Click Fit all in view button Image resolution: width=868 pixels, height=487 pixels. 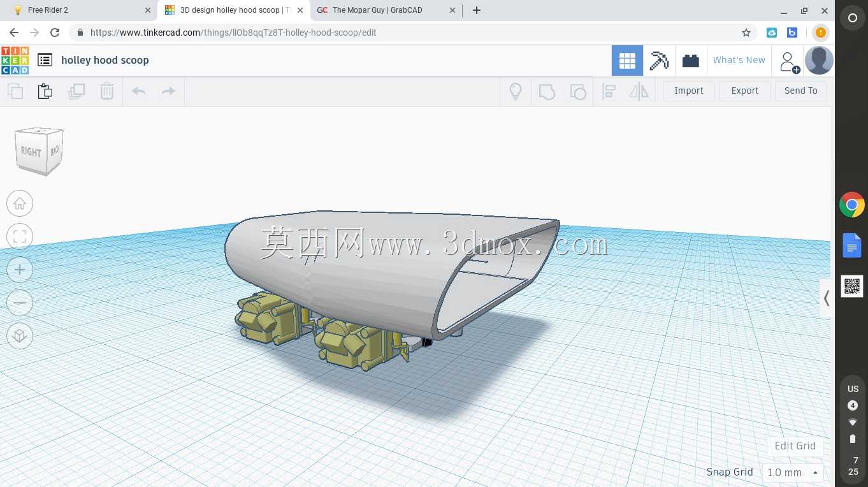[20, 236]
